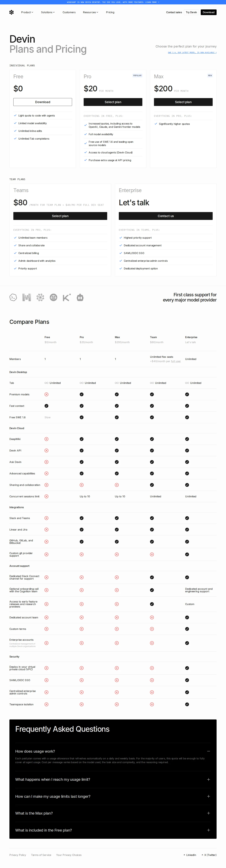Click the K-with-dot Kimi provider logo
This screenshot has height=868, width=226.
click(67, 297)
